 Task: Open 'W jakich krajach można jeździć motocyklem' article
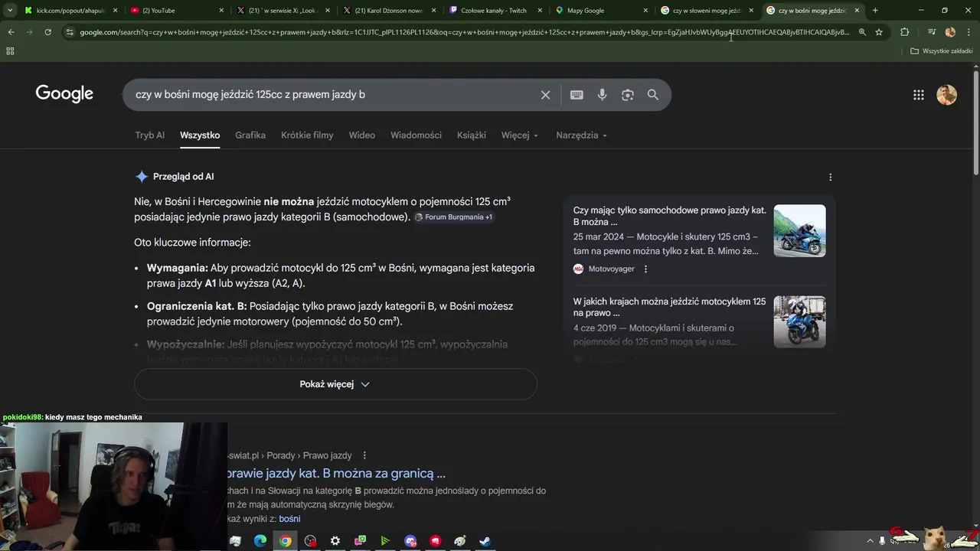pyautogui.click(x=670, y=307)
